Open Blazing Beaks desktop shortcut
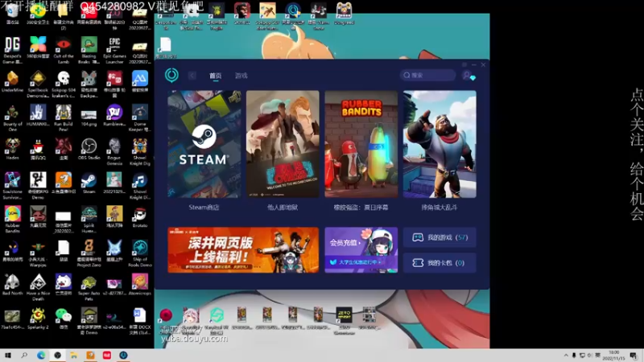 point(89,51)
